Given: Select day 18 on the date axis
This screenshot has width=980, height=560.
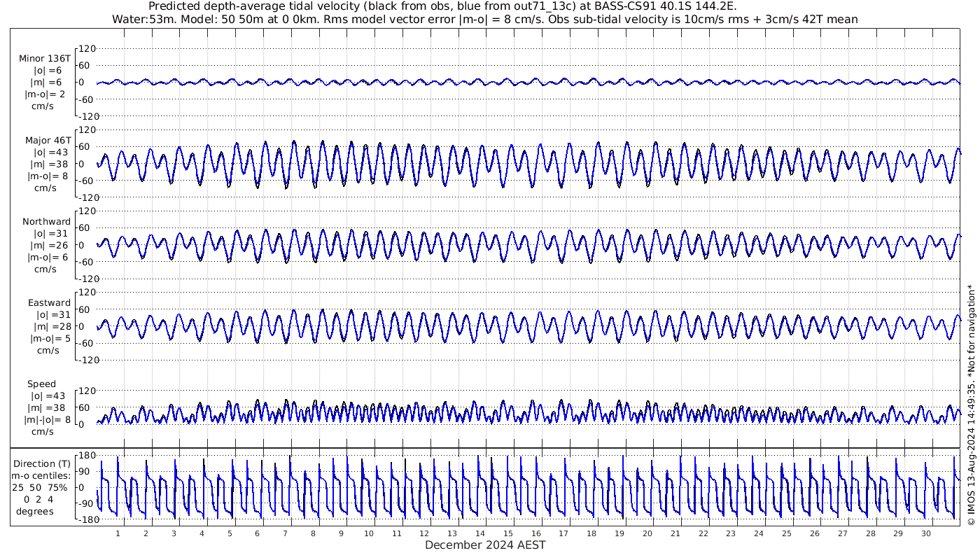Looking at the screenshot, I should 591,533.
